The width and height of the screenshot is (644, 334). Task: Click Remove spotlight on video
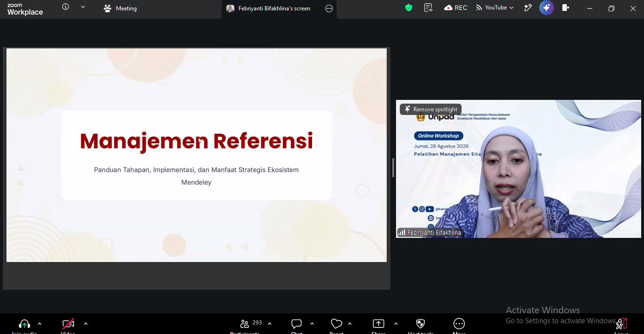[431, 109]
